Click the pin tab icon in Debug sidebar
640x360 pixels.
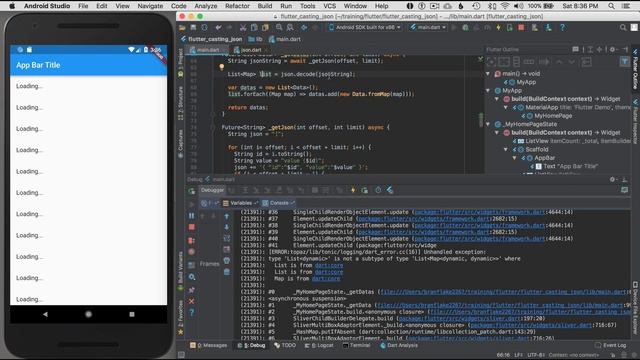(x=191, y=289)
